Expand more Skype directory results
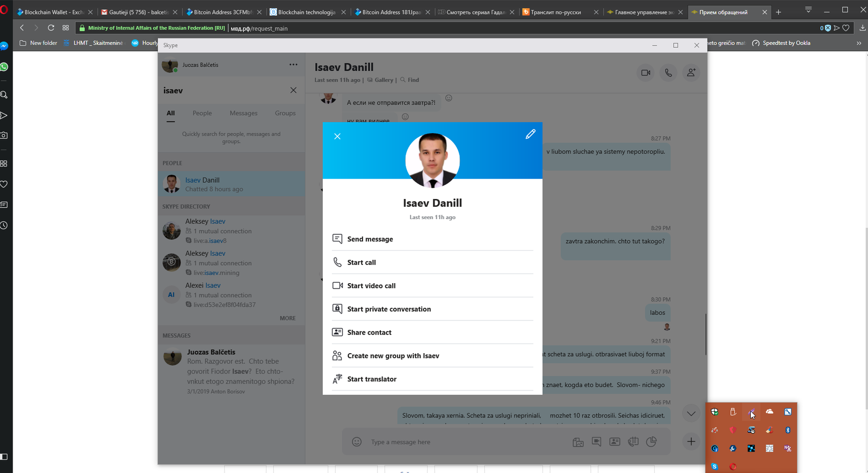 (288, 318)
